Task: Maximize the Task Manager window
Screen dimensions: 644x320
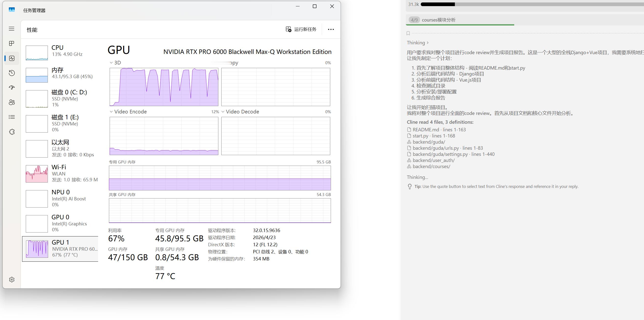Action: coord(315,6)
